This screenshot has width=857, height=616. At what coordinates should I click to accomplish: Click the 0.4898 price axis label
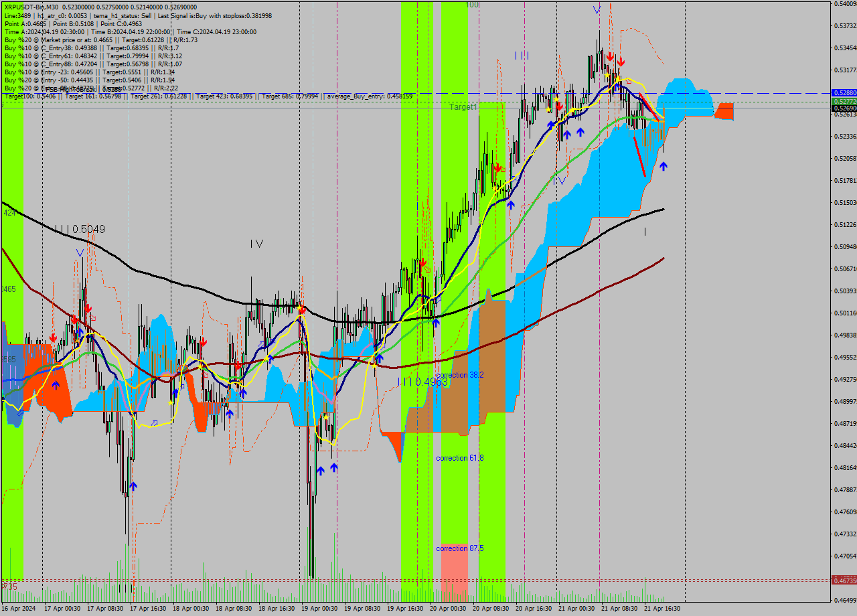click(x=845, y=401)
